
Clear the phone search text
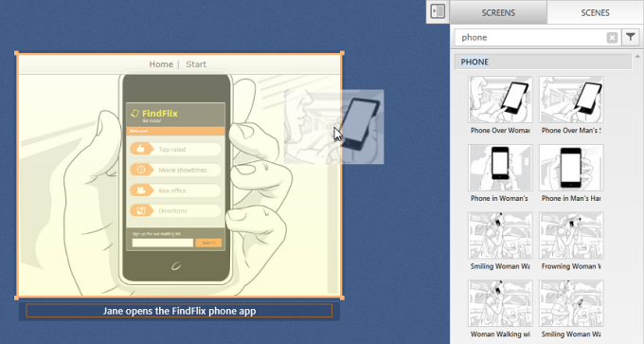pyautogui.click(x=612, y=38)
